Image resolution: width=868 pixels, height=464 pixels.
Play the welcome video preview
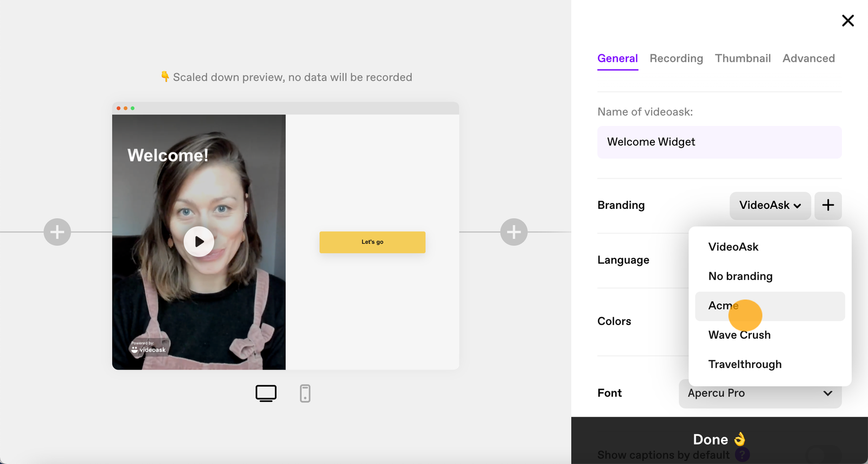coord(199,241)
